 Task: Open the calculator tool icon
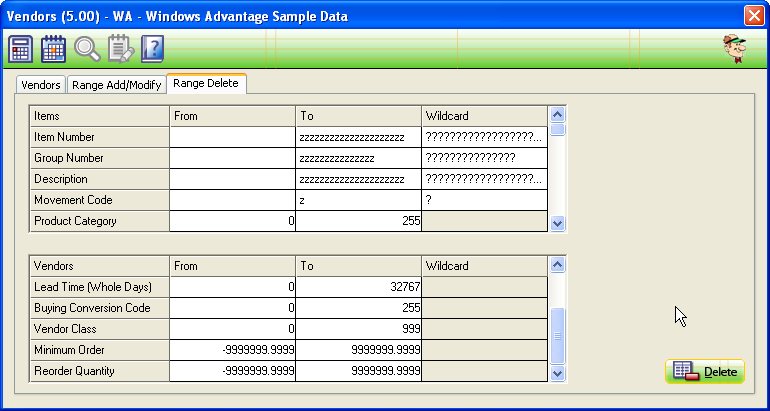pyautogui.click(x=21, y=49)
